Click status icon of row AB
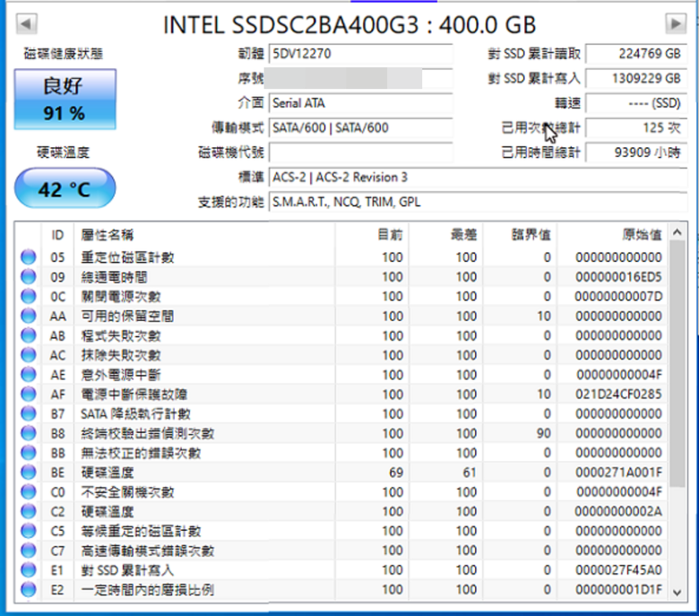This screenshot has height=616, width=699. pos(29,336)
